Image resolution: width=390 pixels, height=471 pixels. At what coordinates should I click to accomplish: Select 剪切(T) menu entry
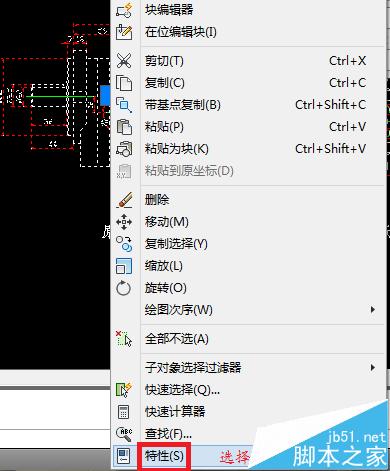164,61
